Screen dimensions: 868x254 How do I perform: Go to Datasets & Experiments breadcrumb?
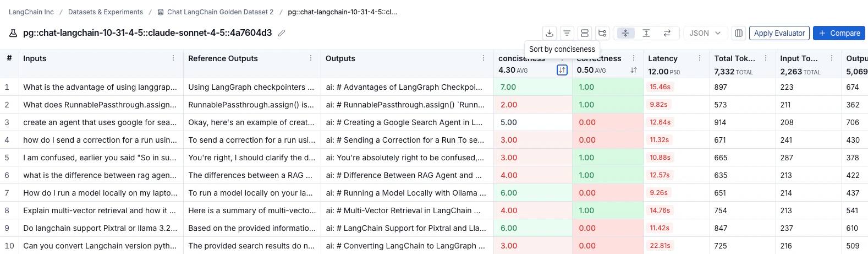tap(106, 12)
